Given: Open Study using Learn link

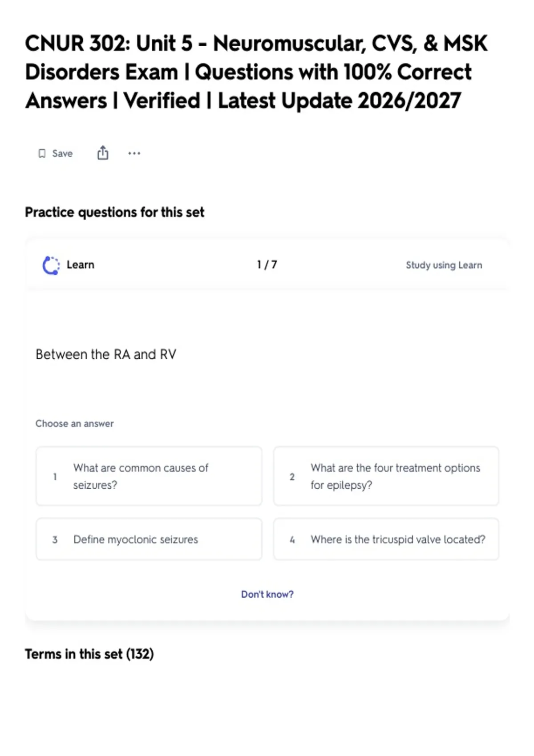Looking at the screenshot, I should coord(444,265).
